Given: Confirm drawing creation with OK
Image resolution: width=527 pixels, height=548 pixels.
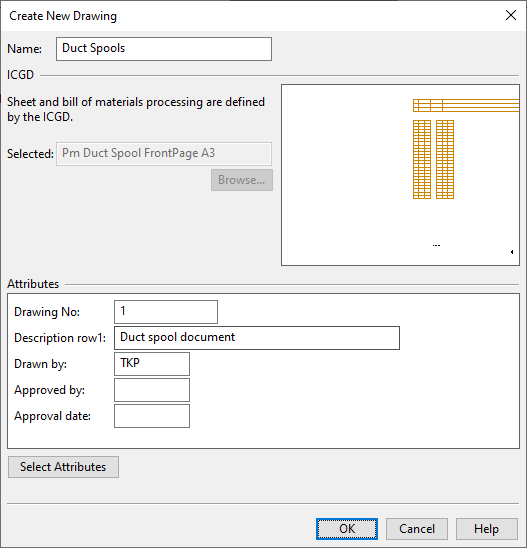Looking at the screenshot, I should point(347,529).
